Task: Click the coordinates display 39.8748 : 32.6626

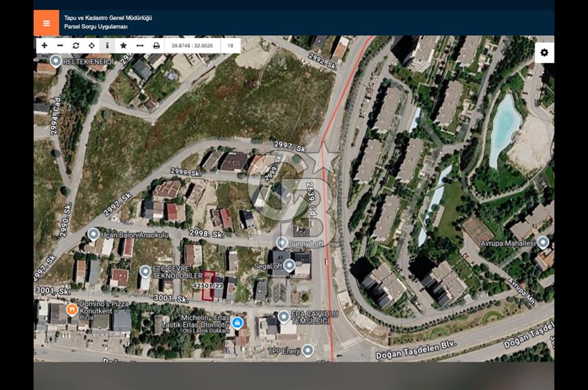Action: pos(192,46)
